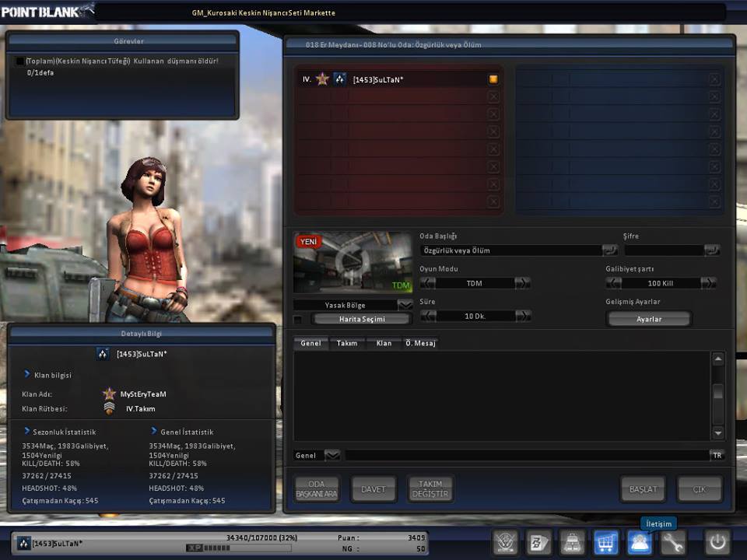Leave the room with ÇIK

pyautogui.click(x=700, y=489)
